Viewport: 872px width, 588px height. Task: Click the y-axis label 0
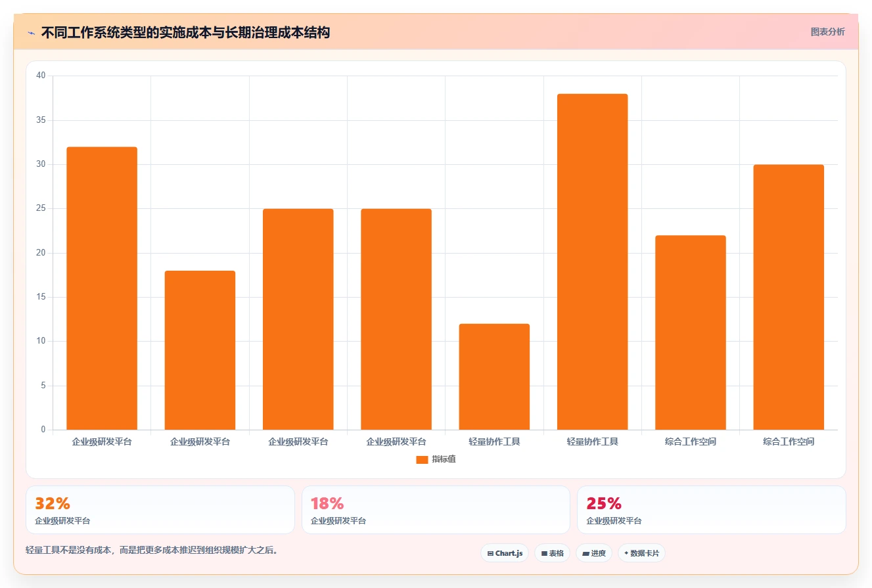coord(43,430)
